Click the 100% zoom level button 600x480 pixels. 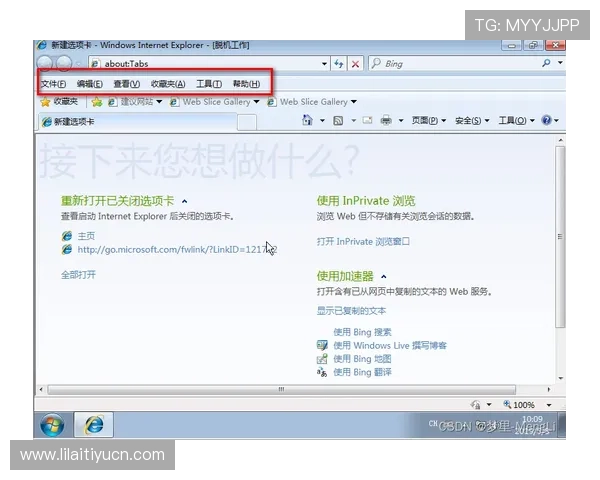pos(519,405)
